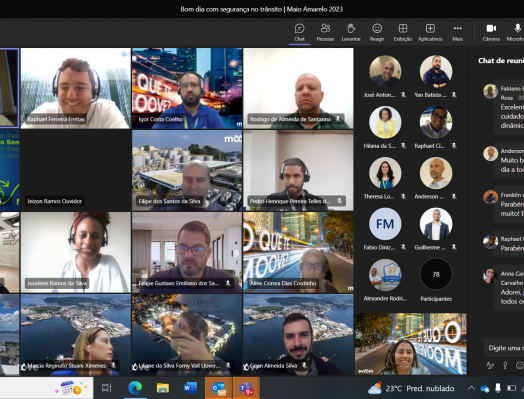Select Igor Costa Coelho video tile
This screenshot has width=524, height=399.
(187, 88)
